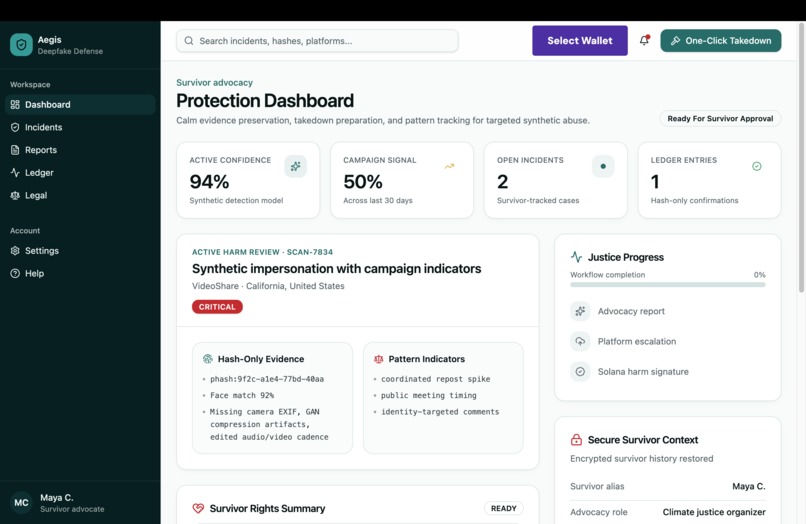Image resolution: width=806 pixels, height=524 pixels.
Task: Click the trend arrow icon on Campaign Signal
Action: (449, 166)
